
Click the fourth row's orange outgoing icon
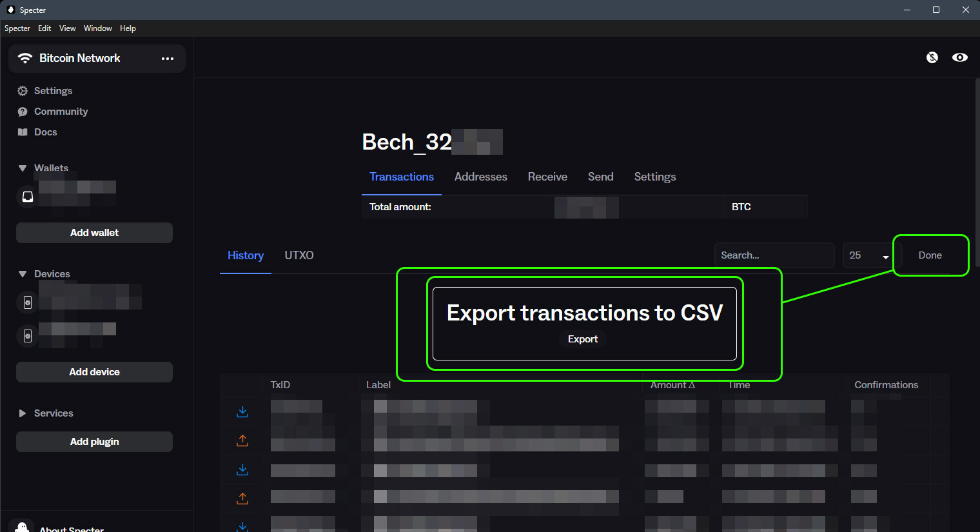tap(242, 498)
